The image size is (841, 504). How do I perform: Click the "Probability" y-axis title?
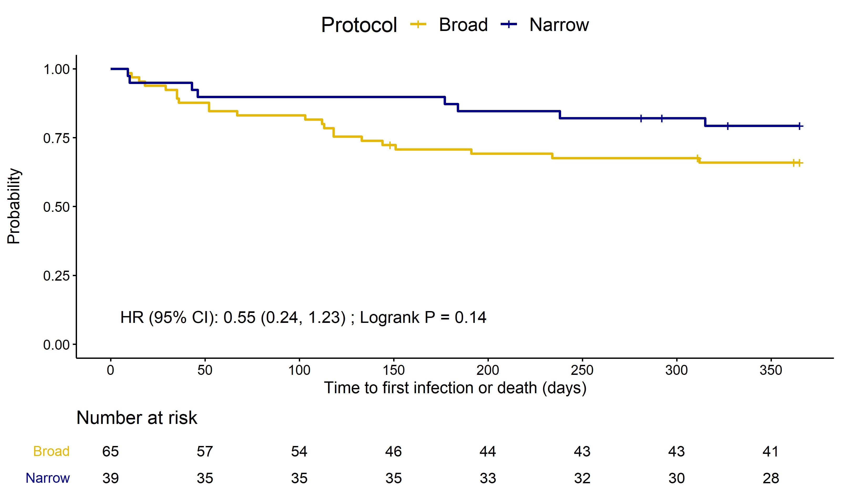(x=14, y=206)
